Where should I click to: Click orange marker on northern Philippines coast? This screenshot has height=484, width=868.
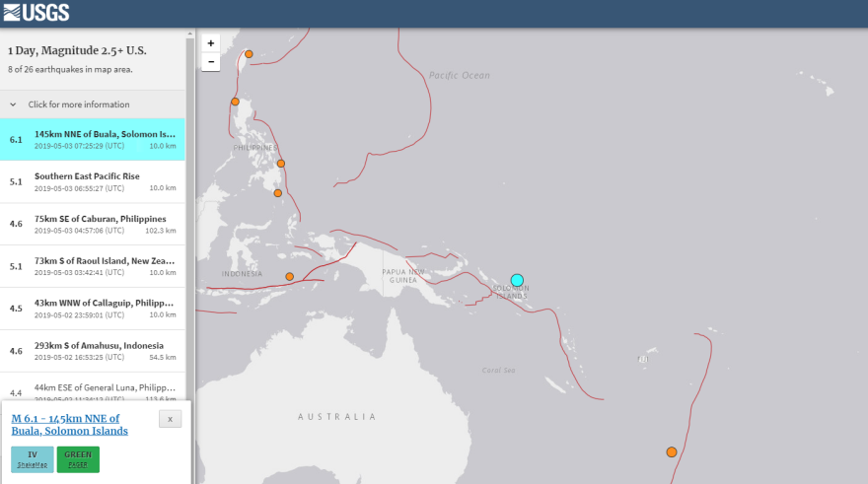235,102
